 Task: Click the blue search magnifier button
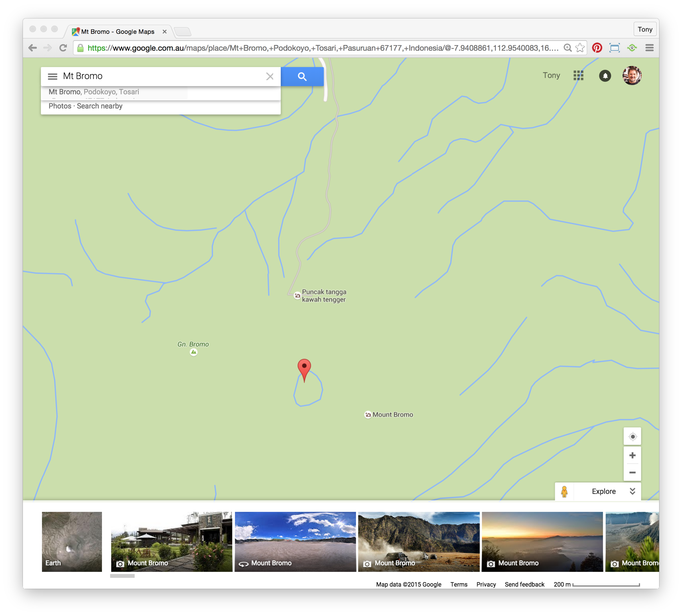click(302, 76)
